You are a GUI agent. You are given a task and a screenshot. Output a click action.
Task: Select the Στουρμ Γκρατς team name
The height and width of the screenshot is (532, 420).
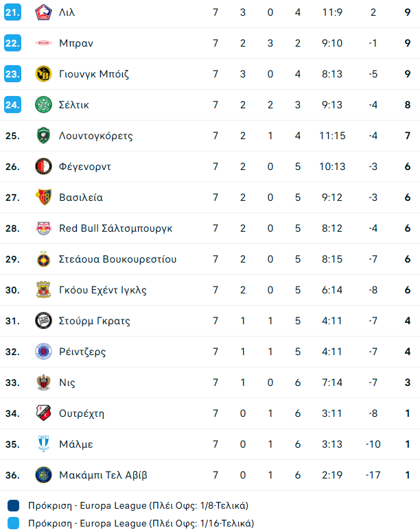pos(95,321)
